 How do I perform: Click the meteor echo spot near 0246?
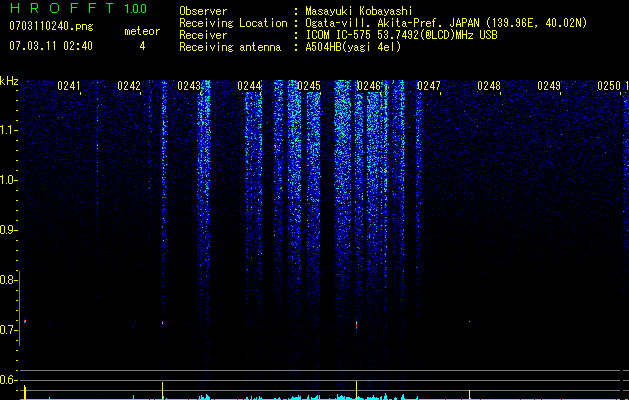[356, 325]
